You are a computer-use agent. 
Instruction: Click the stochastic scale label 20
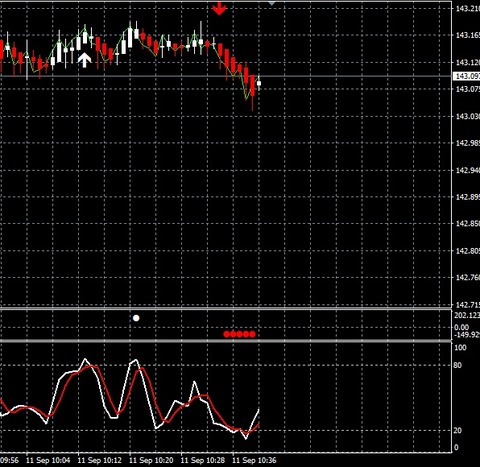click(x=458, y=430)
